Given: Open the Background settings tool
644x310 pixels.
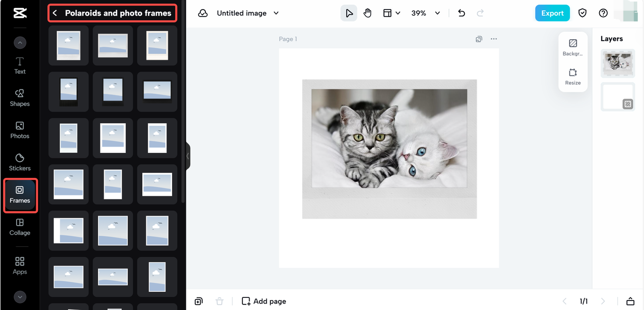Looking at the screenshot, I should [x=573, y=47].
